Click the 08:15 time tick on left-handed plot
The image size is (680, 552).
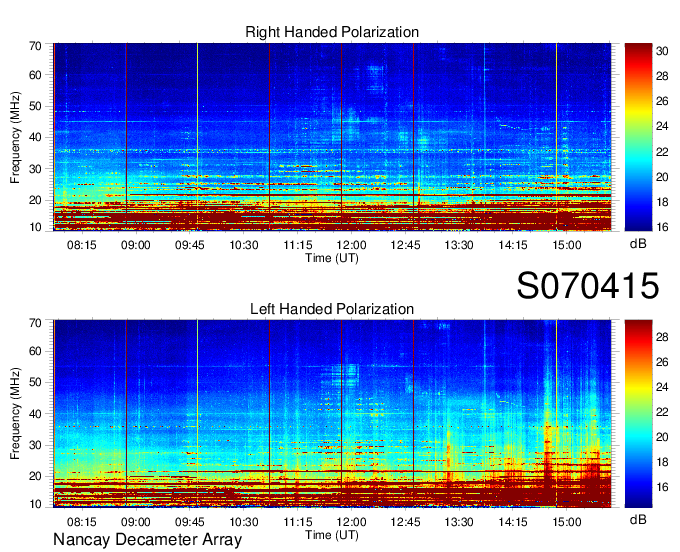click(82, 522)
